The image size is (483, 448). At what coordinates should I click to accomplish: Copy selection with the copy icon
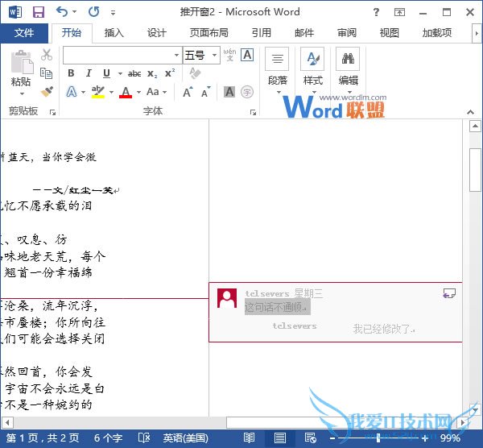(47, 73)
